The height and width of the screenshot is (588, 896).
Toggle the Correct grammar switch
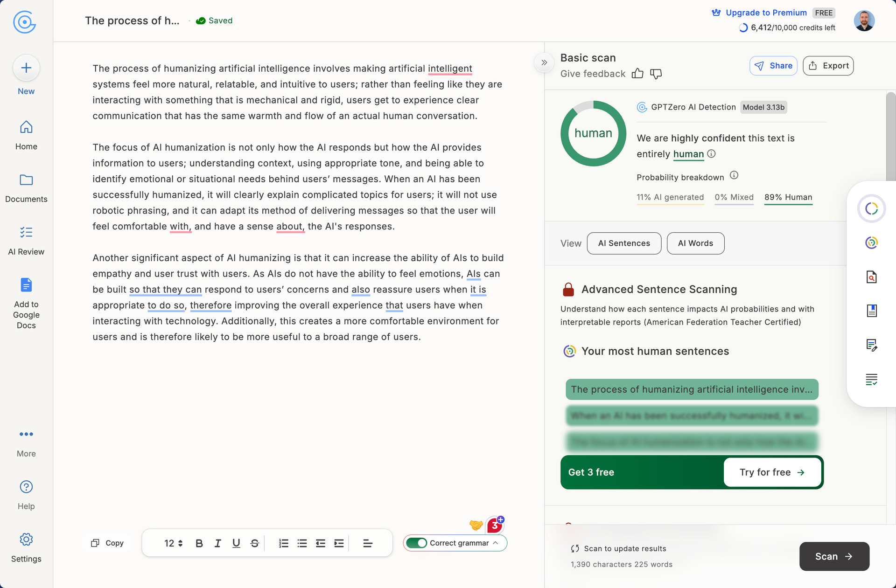pos(416,543)
